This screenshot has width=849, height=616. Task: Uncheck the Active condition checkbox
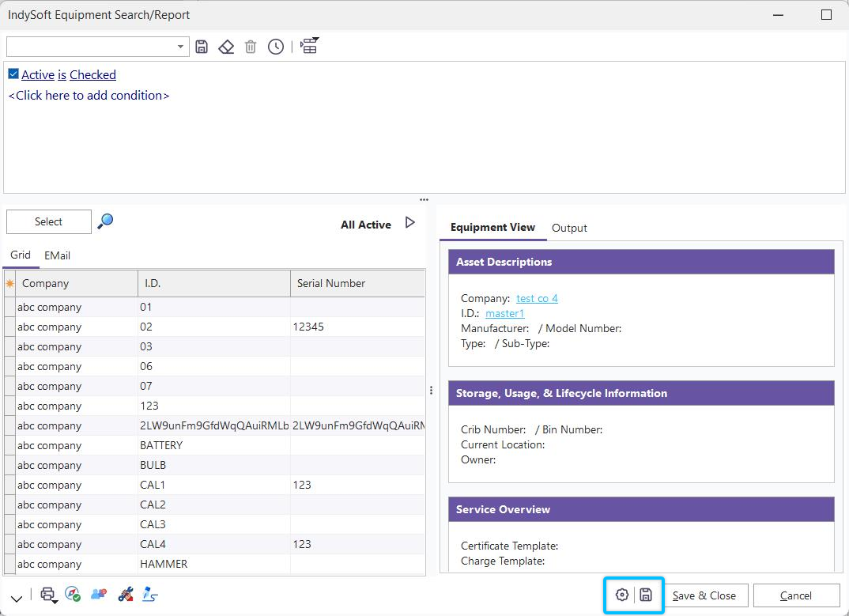(13, 74)
